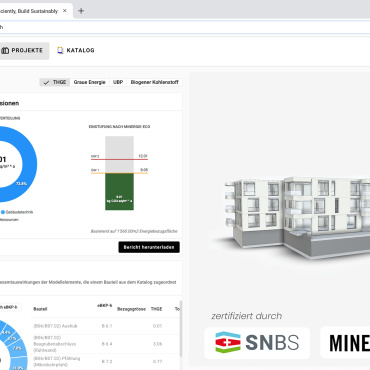
Task: Select Biogener Kohlenstoff indicator
Action: pyautogui.click(x=154, y=82)
